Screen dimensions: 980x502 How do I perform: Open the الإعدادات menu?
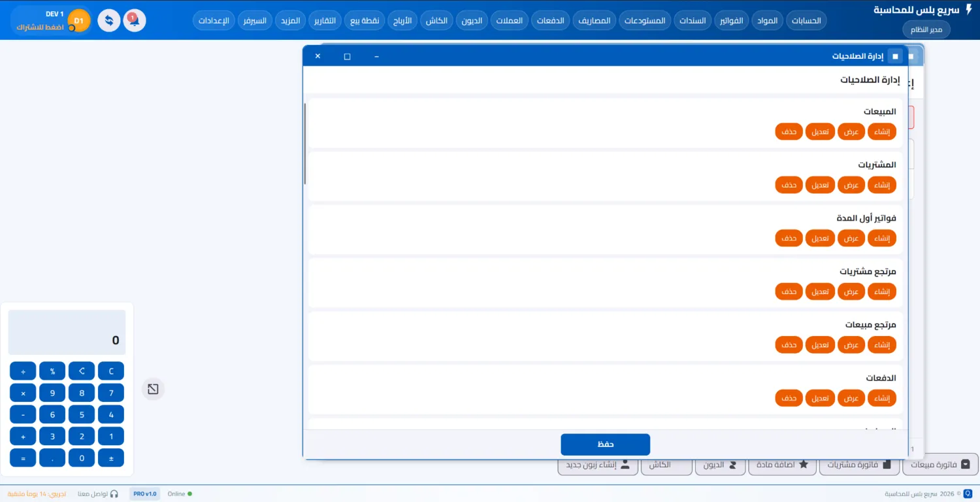[x=214, y=20]
